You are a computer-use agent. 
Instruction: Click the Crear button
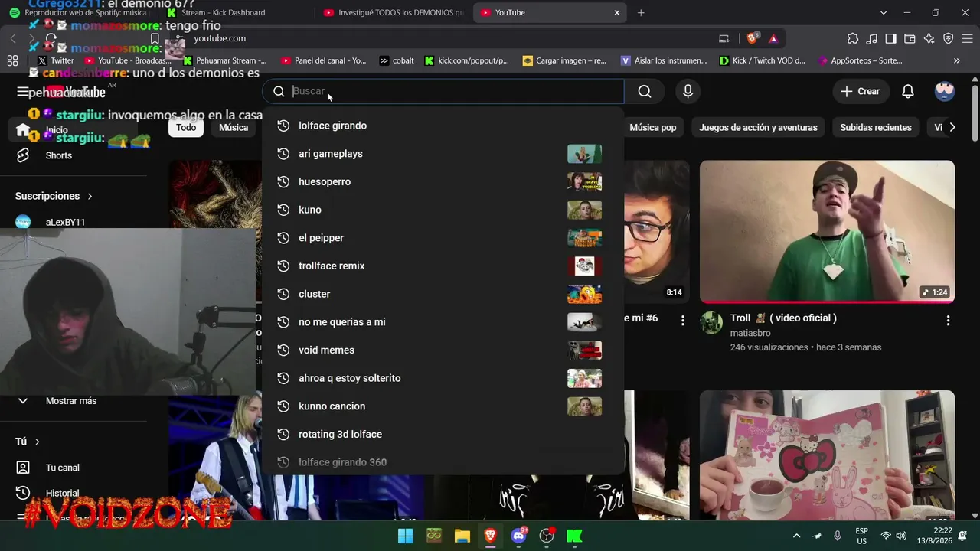pyautogui.click(x=860, y=92)
